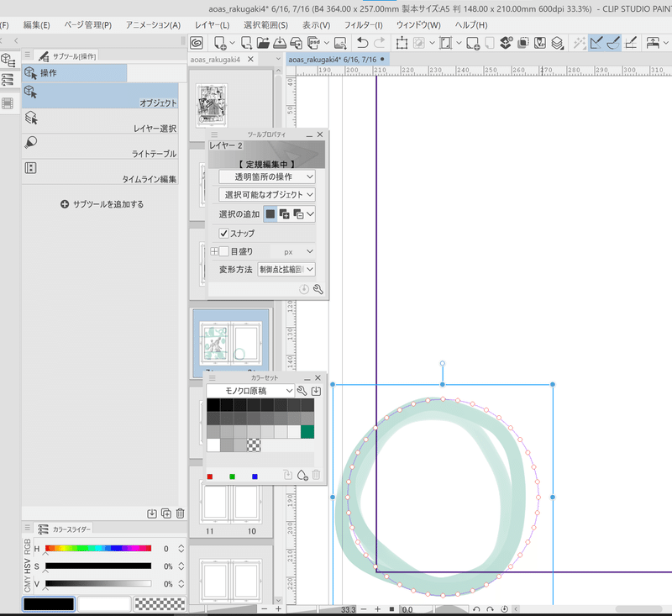The width and height of the screenshot is (672, 616).
Task: Click the Save icon in command bar
Action: pyautogui.click(x=280, y=43)
